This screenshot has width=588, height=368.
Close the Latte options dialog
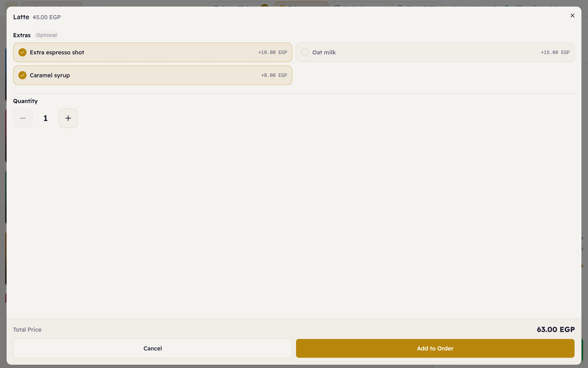click(572, 16)
